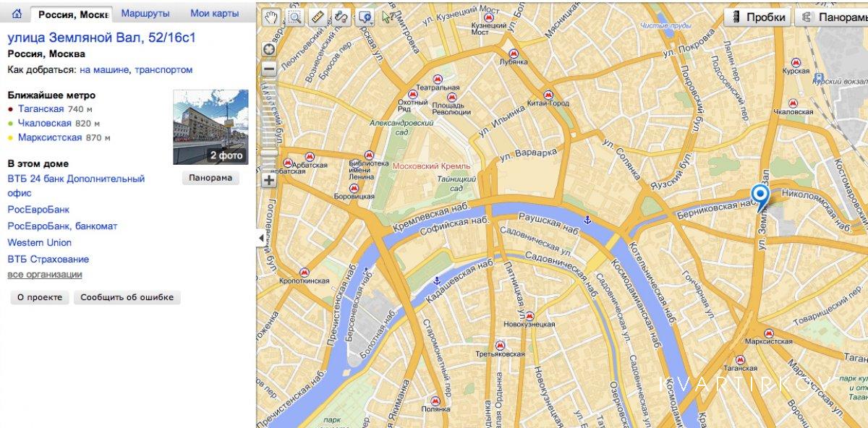Click the zoom slider handle
Viewport: 868px width, 428px height.
[x=269, y=152]
